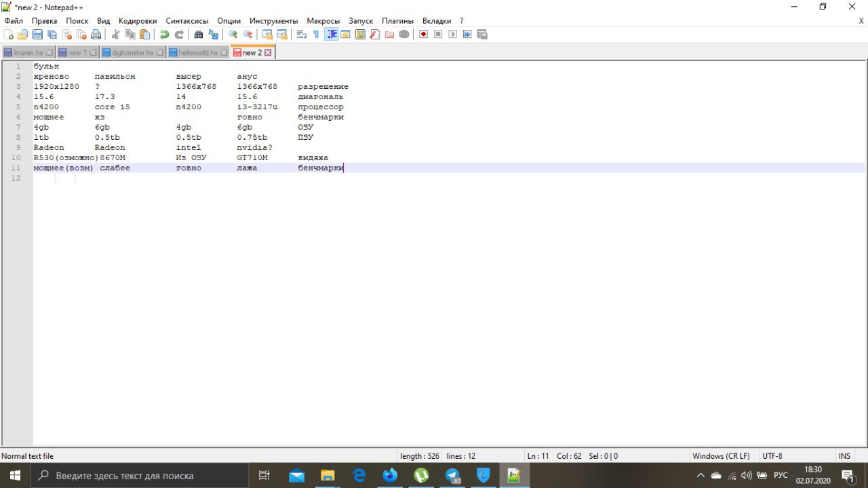Open the Windows Start menu
Viewport: 868px width, 488px height.
[15, 476]
